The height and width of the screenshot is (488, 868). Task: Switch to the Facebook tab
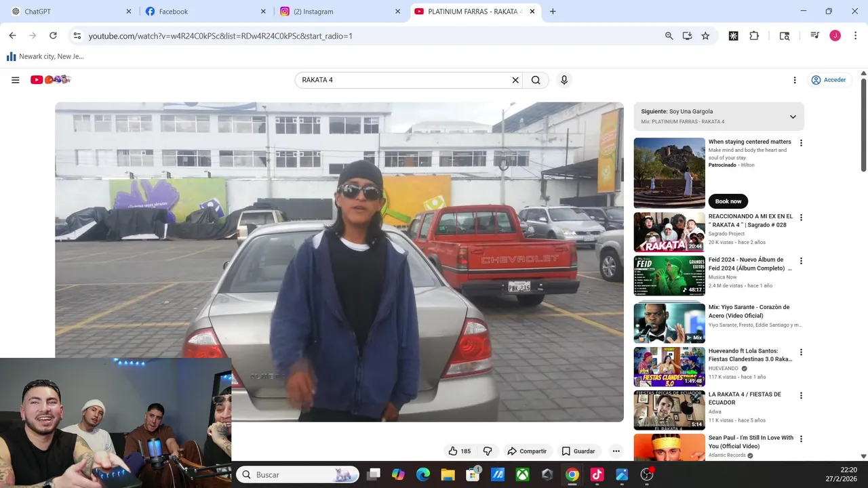pos(205,12)
